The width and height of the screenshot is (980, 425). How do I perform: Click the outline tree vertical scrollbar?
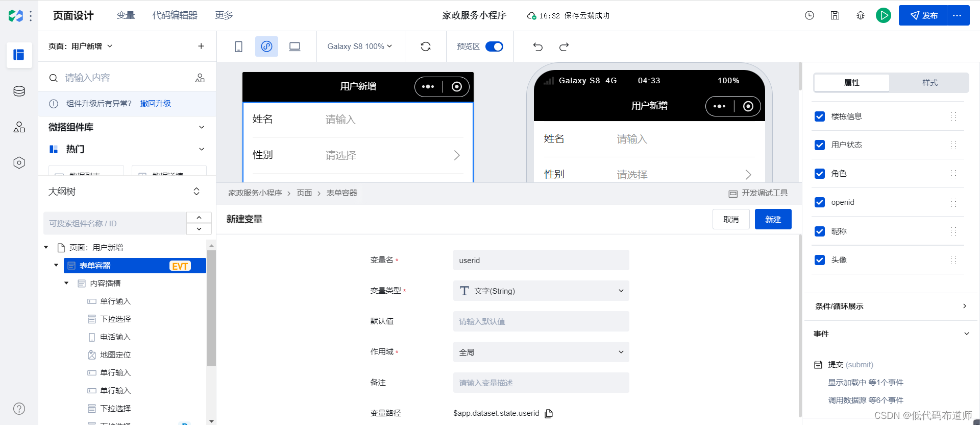(211, 308)
